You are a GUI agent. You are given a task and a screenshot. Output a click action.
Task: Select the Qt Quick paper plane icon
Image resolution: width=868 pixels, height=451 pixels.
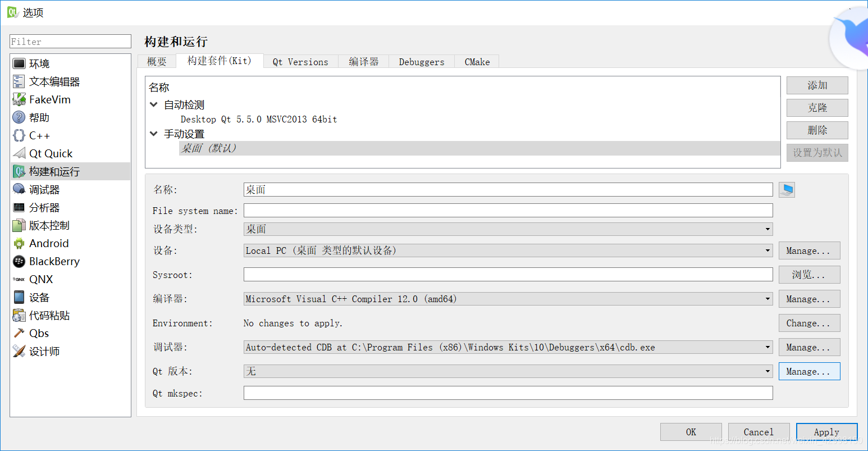click(x=19, y=153)
